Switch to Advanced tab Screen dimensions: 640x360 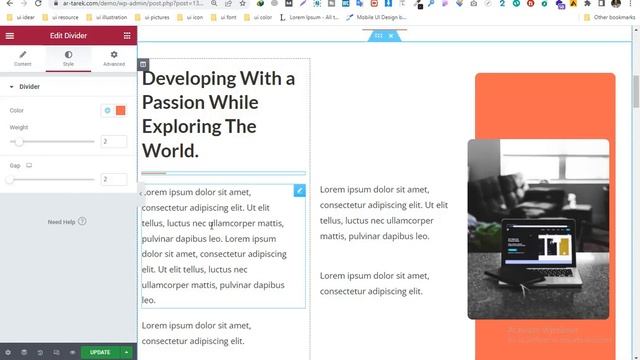[114, 58]
